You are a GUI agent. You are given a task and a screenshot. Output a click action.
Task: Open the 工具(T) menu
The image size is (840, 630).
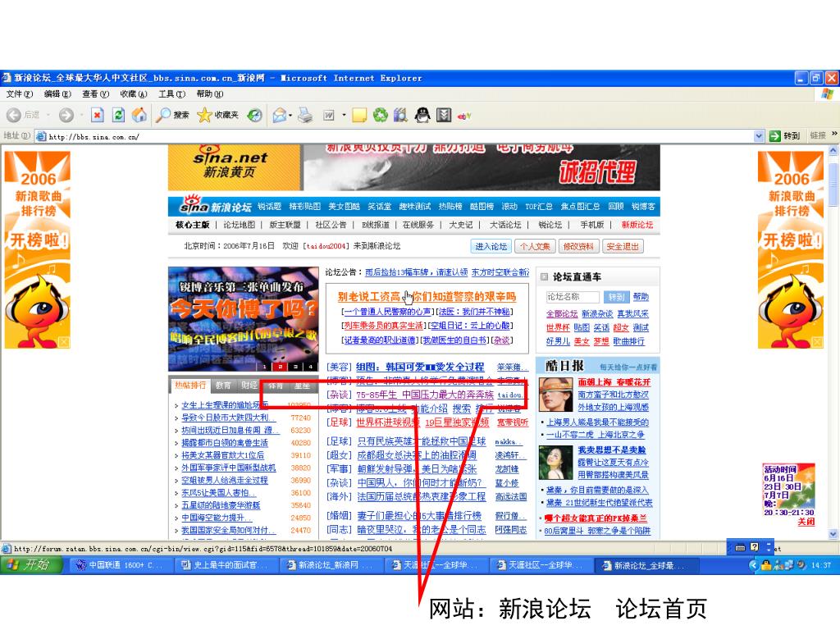click(171, 94)
